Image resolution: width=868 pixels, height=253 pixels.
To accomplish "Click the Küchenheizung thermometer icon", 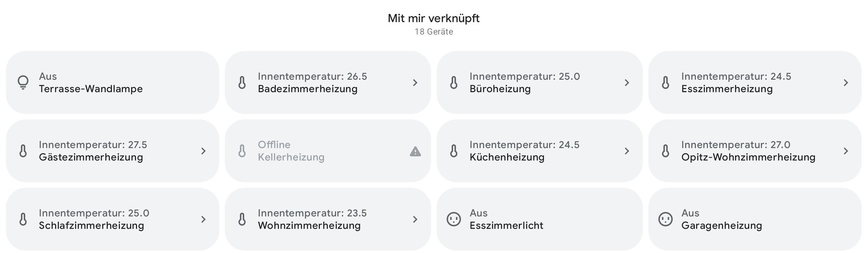I will tap(453, 151).
